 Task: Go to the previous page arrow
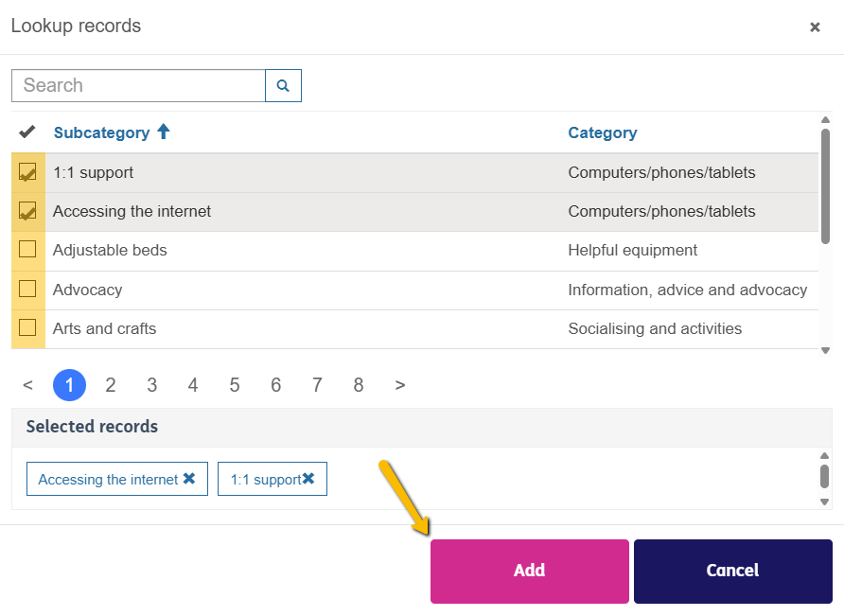pos(28,385)
